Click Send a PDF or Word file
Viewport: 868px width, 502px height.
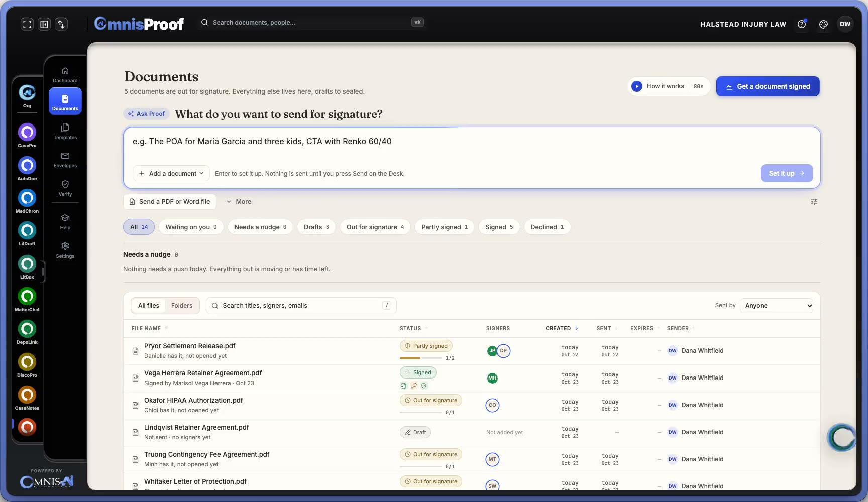(170, 202)
